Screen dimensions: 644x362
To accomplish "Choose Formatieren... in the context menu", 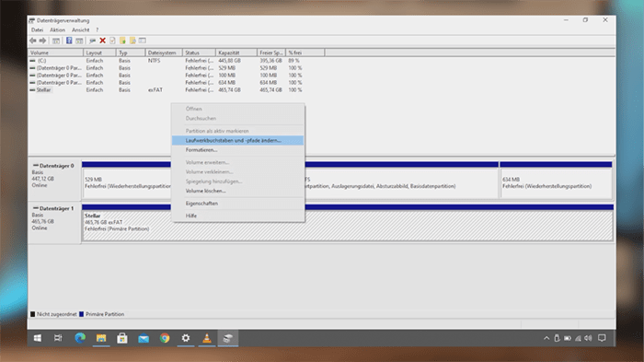I will click(237, 150).
